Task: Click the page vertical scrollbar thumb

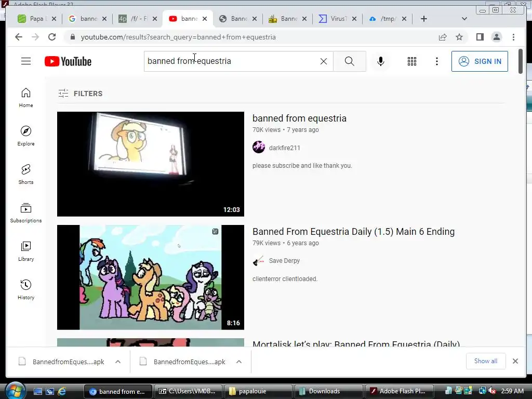Action: click(x=521, y=61)
